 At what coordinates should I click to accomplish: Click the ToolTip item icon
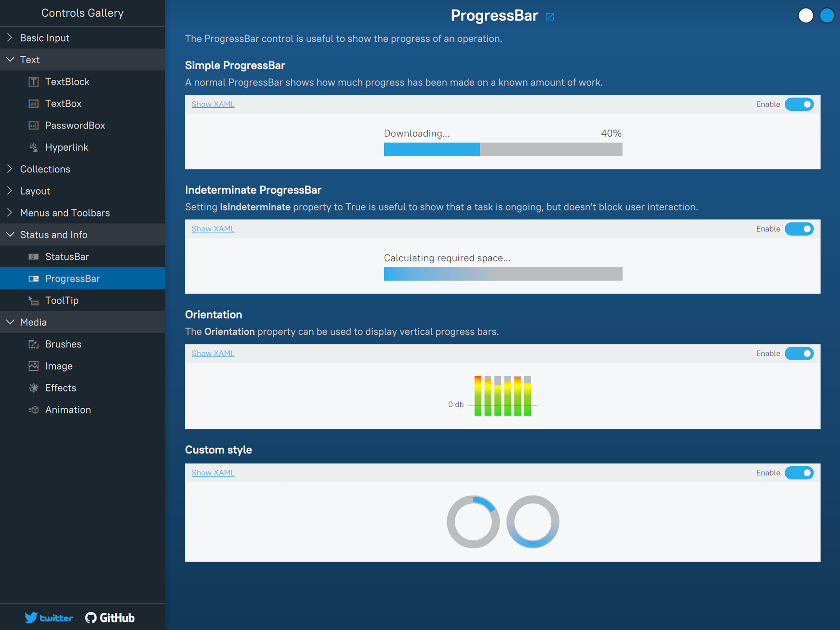(34, 301)
